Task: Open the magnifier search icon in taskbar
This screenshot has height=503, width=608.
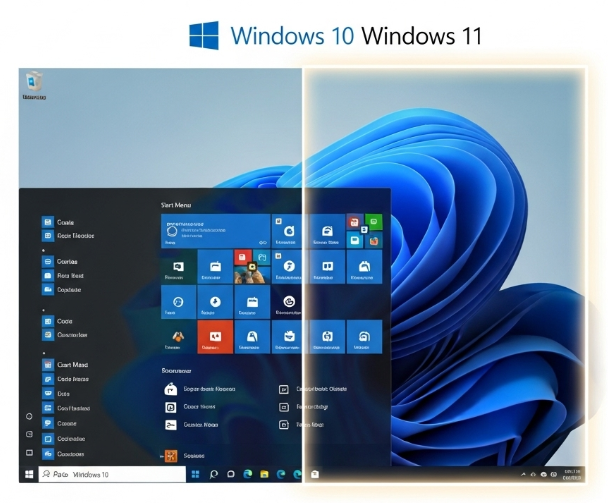Action: pos(213,474)
